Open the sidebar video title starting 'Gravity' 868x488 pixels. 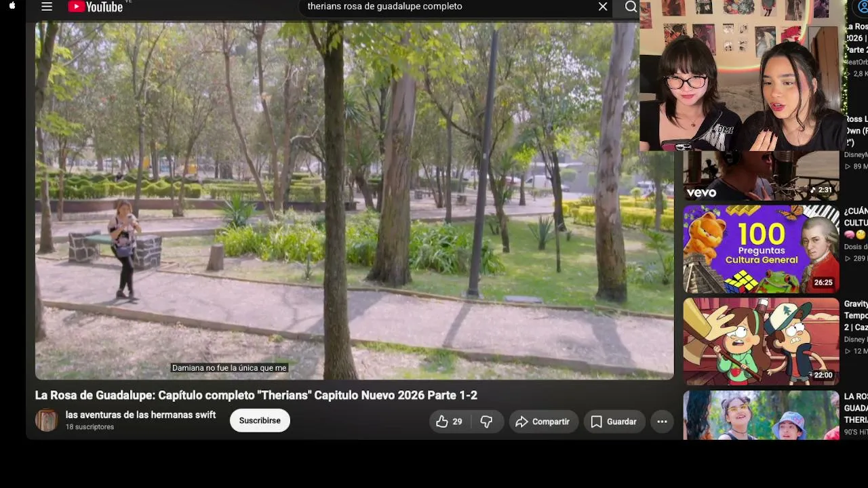click(856, 316)
